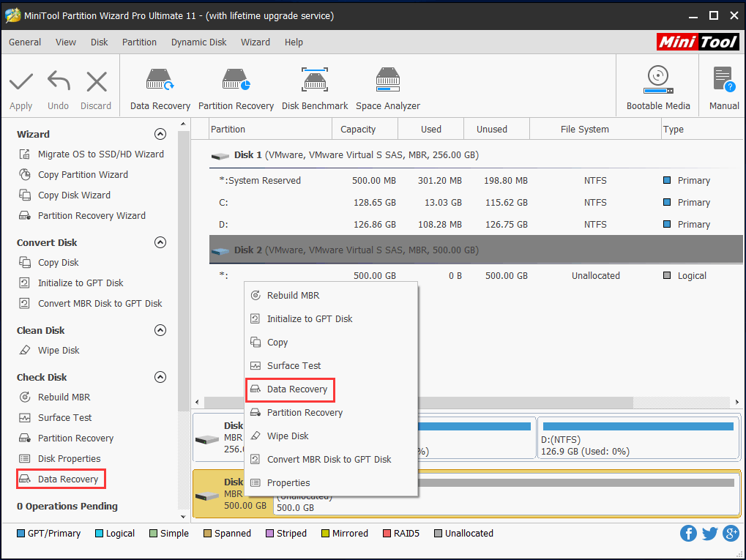Viewport: 746px width, 560px height.
Task: Open the Wizard menu
Action: point(255,42)
